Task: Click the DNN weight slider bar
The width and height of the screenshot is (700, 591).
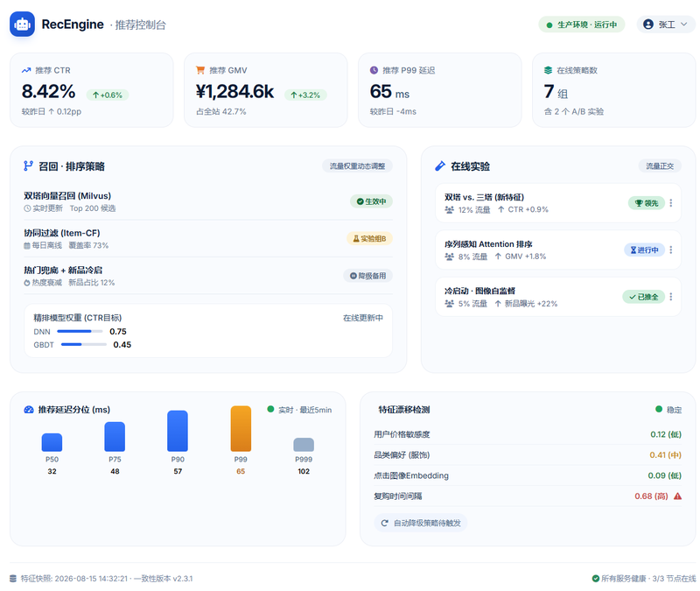Action: click(80, 332)
